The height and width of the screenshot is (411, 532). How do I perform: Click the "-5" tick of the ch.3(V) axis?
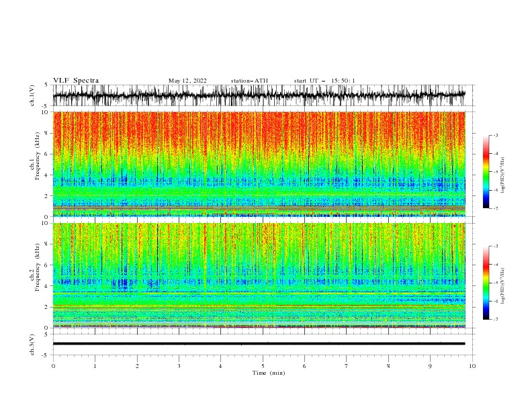[x=46, y=355]
